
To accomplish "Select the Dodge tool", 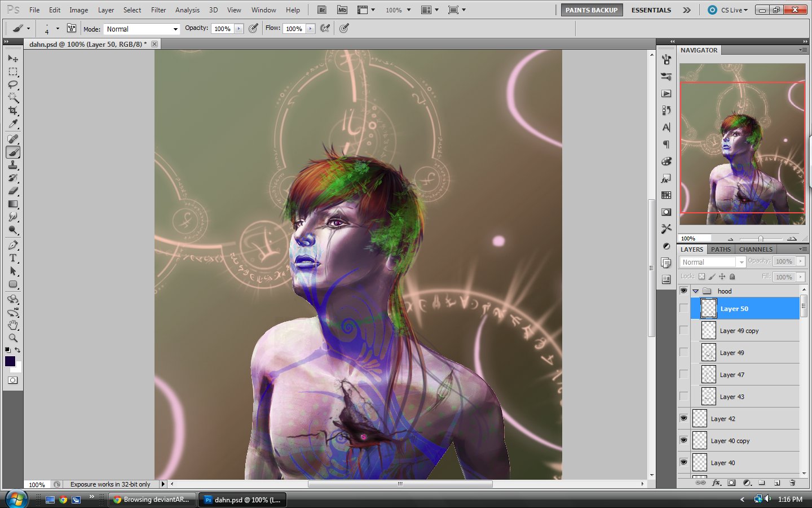I will pos(13,230).
